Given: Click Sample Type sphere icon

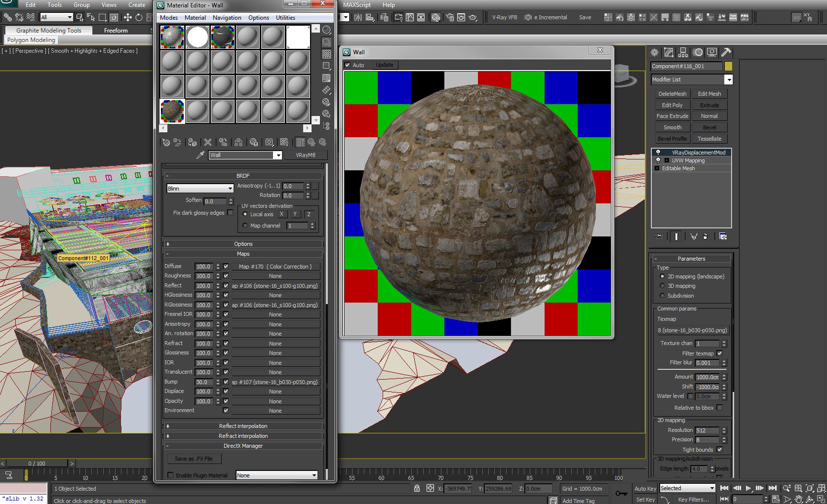Looking at the screenshot, I should (x=326, y=30).
